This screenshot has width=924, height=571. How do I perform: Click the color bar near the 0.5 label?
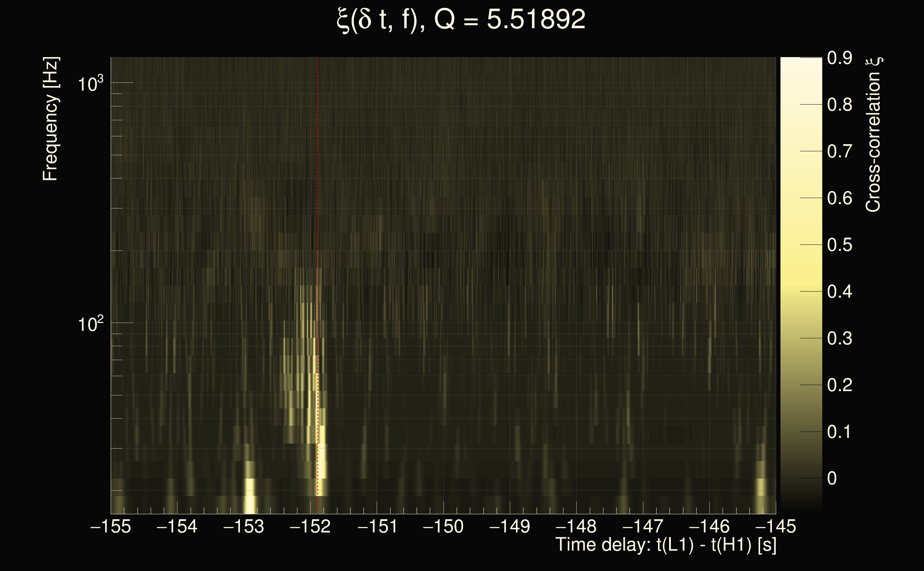pos(801,245)
